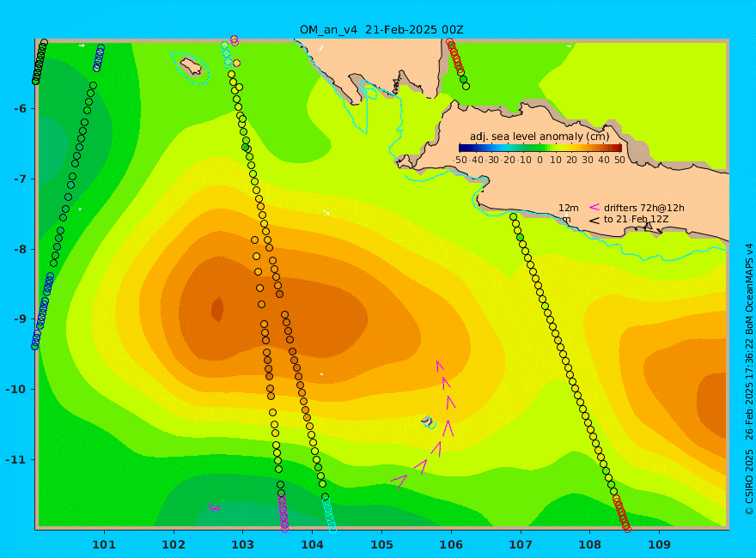Click latitude axis label '-6'

(x=20, y=108)
